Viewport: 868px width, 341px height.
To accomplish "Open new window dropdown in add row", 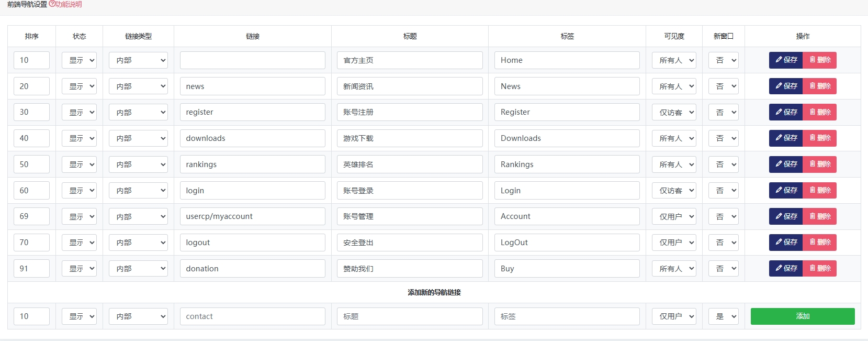I will [x=724, y=316].
